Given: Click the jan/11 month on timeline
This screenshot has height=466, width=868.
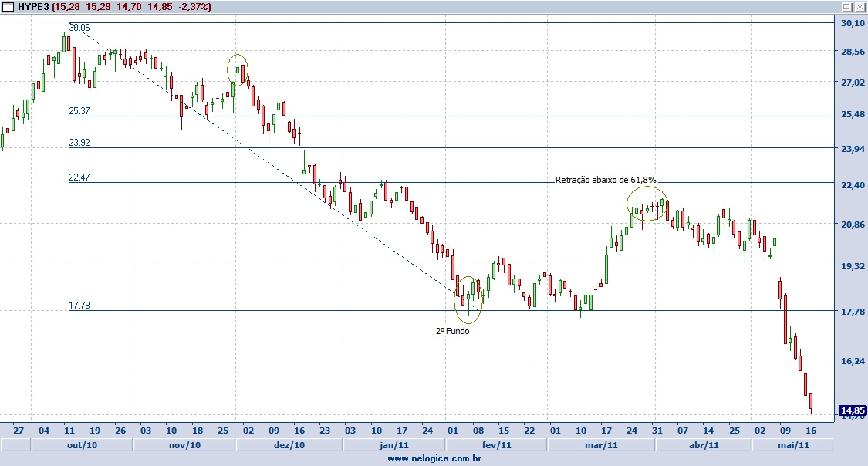Looking at the screenshot, I should point(393,445).
